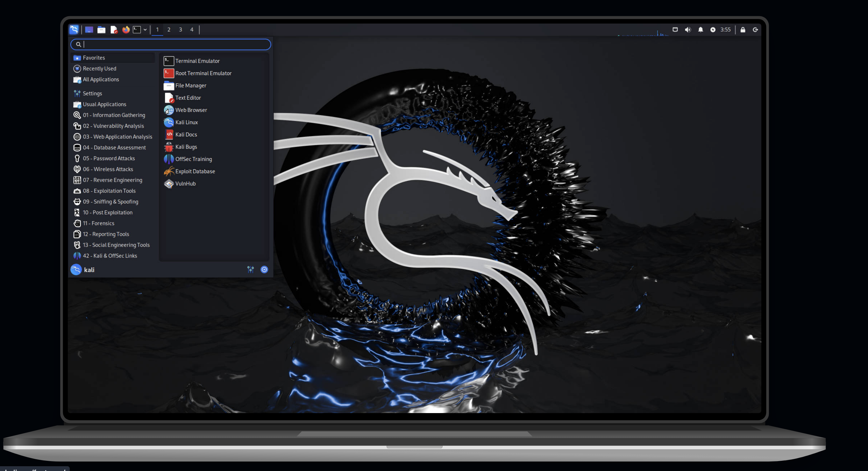Screen dimensions: 868x471
Task: Click the Show Desktop icon in panel
Action: [x=89, y=30]
